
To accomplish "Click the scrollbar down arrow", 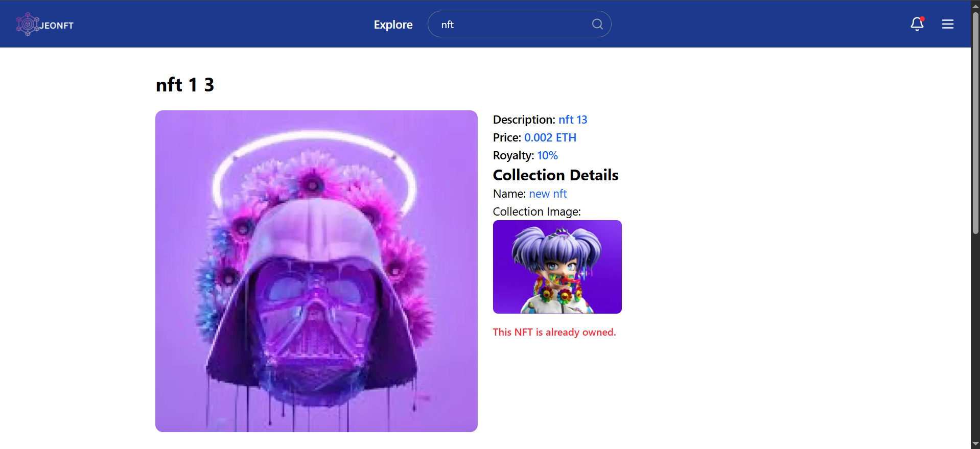I will [x=975, y=444].
